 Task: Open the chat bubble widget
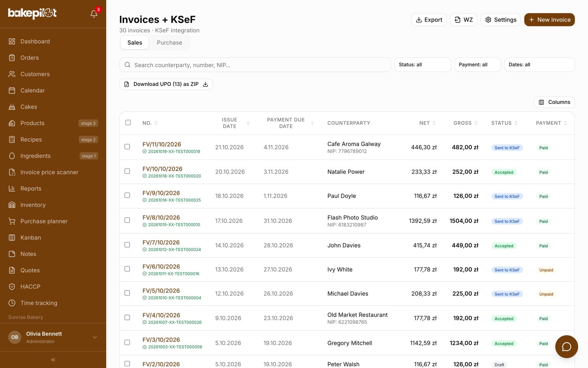tap(566, 347)
